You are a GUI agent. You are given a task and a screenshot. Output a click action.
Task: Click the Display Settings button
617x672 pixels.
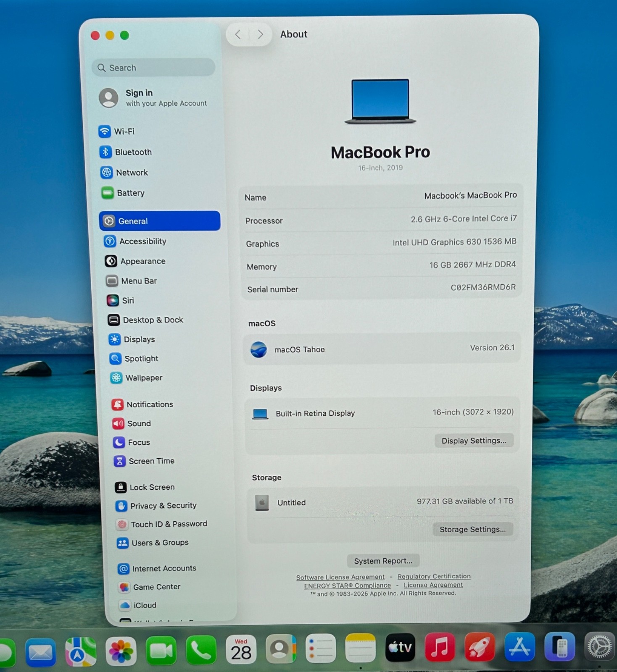474,441
